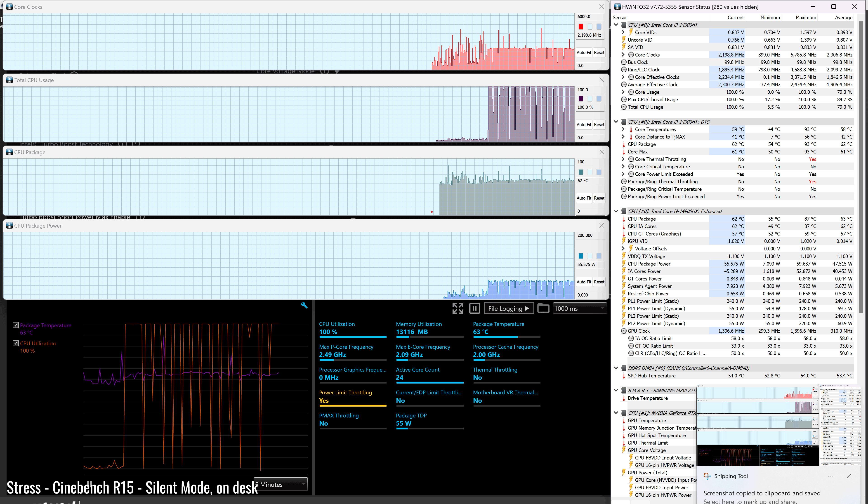Expand the Core VIDs tree row
The image size is (868, 504).
click(623, 32)
